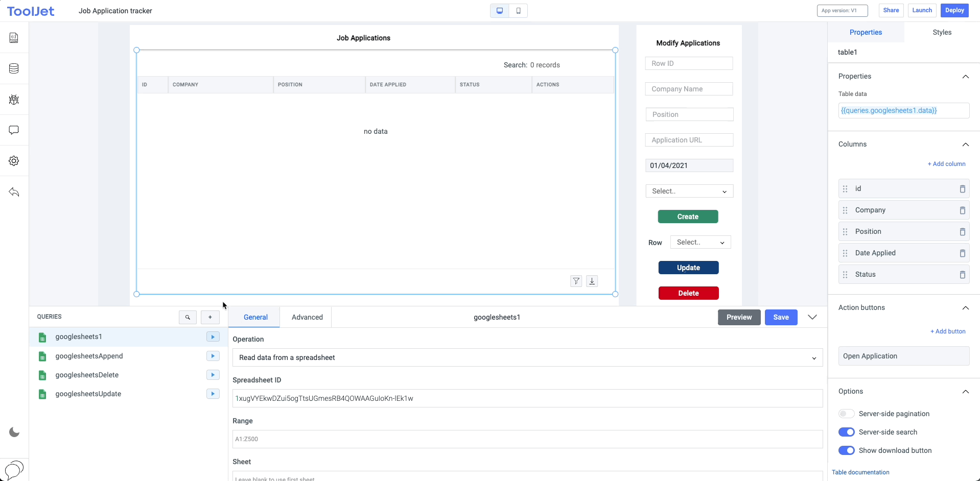Viewport: 980px width, 481px height.
Task: Switch canvas to mobile view icon
Action: [518, 10]
